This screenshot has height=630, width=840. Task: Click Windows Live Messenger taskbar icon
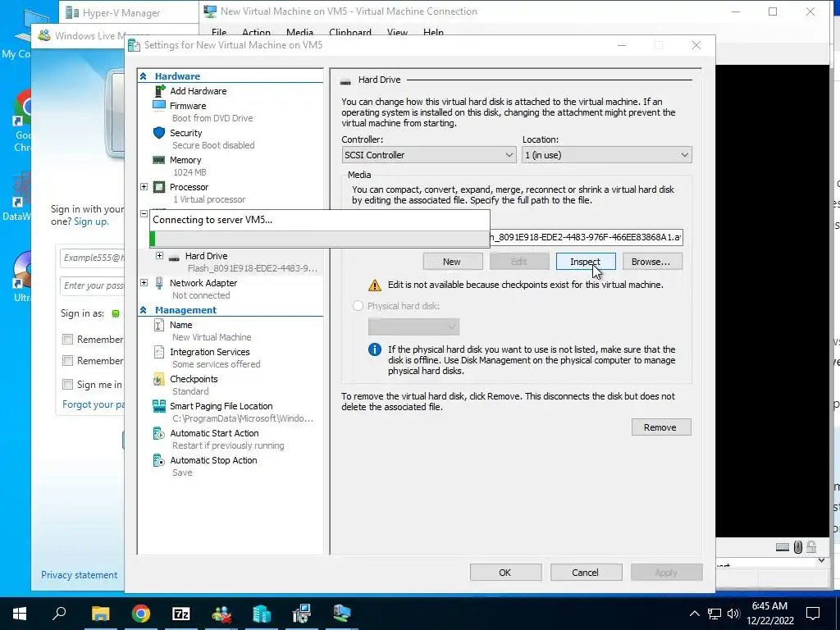click(x=221, y=614)
